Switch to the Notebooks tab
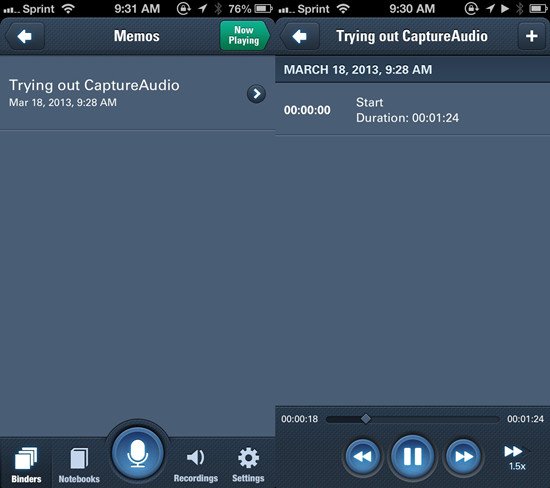This screenshot has width=550, height=488. pos(79,464)
